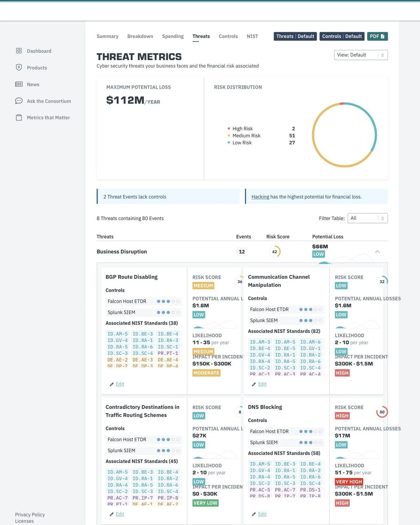Click pencil icon under DNS Blocking card
The width and height of the screenshot is (420, 525).
(254, 514)
